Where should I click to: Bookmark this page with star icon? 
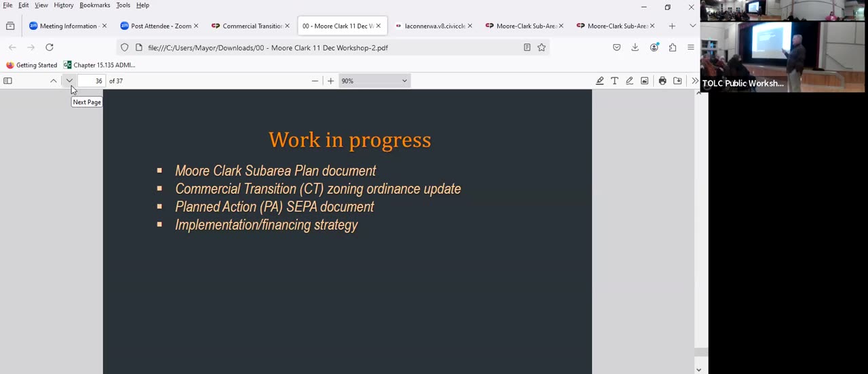[541, 47]
